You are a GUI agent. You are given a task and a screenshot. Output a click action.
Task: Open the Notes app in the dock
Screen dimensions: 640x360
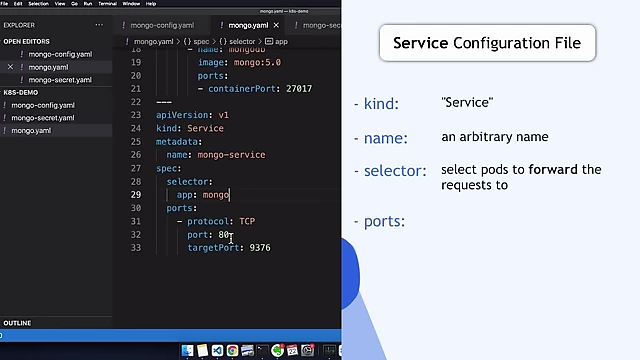click(202, 350)
